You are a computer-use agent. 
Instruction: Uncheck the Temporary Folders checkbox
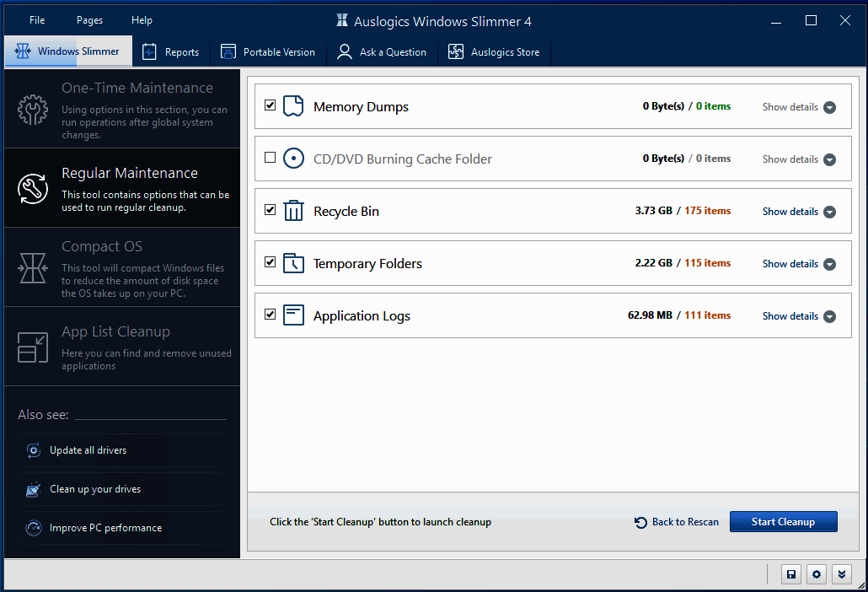coord(270,262)
